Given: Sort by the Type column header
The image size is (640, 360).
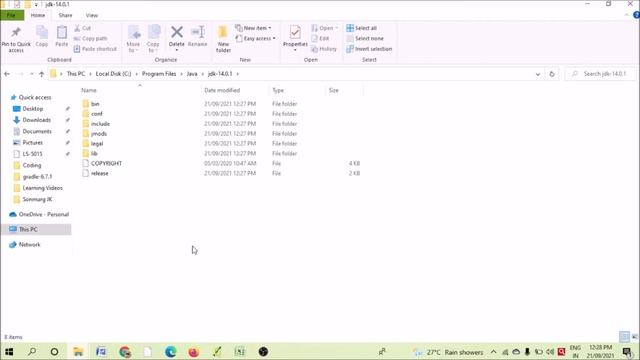Looking at the screenshot, I should click(x=278, y=90).
